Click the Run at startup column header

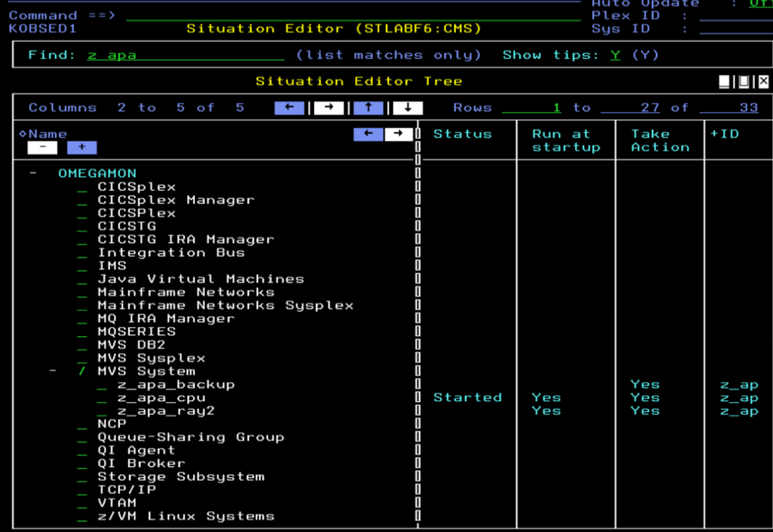click(566, 141)
